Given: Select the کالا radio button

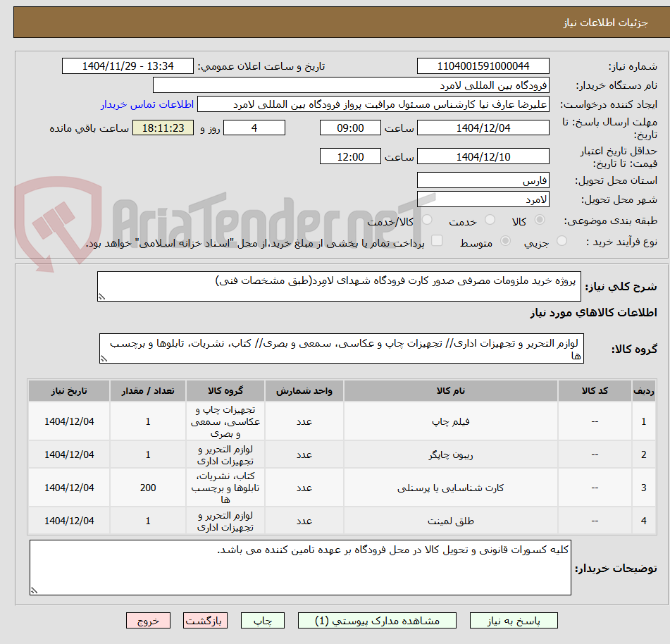Looking at the screenshot, I should coord(540,220).
